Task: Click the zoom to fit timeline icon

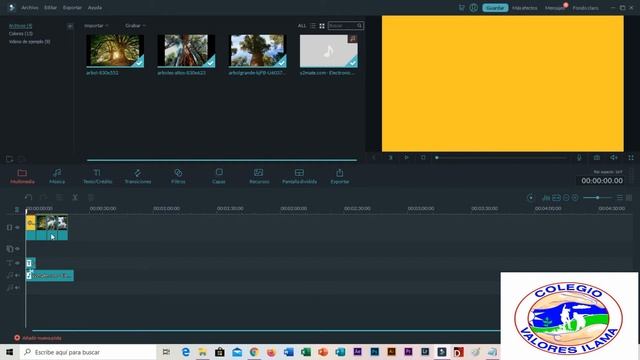Action: [x=556, y=198]
